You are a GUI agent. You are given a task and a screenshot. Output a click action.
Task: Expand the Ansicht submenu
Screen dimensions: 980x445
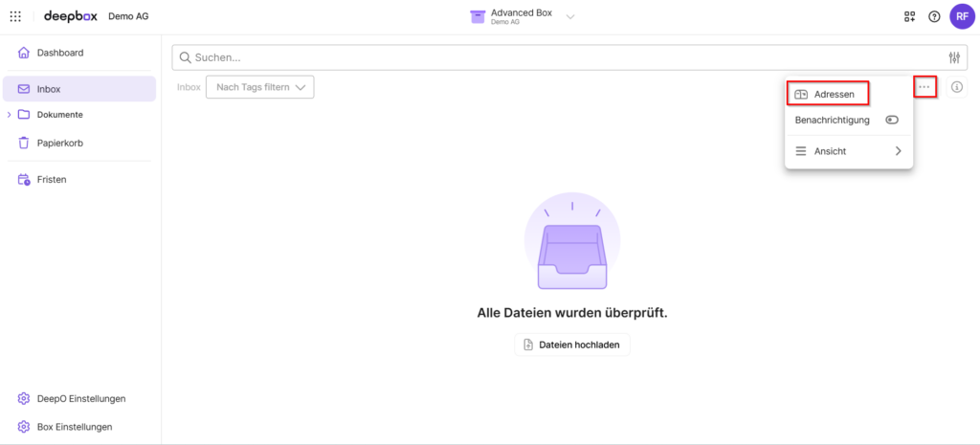(898, 151)
